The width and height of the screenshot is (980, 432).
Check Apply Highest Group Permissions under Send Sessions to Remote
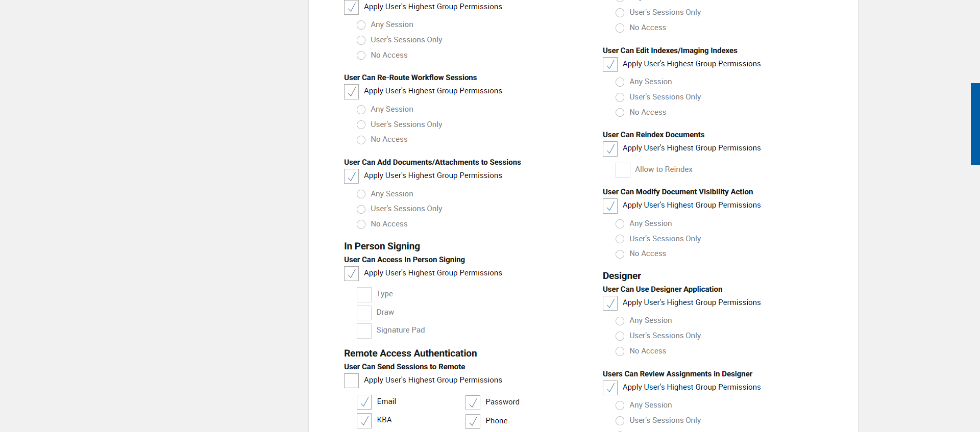[351, 381]
